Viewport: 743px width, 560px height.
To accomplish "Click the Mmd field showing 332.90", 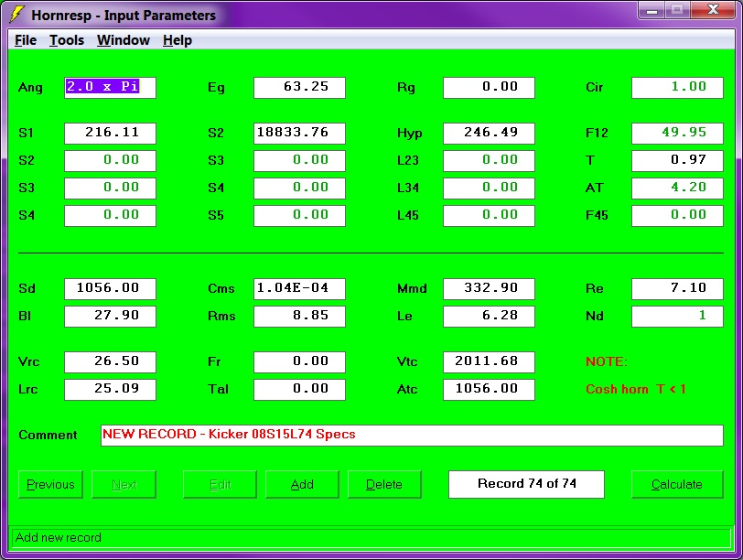I will tap(489, 289).
